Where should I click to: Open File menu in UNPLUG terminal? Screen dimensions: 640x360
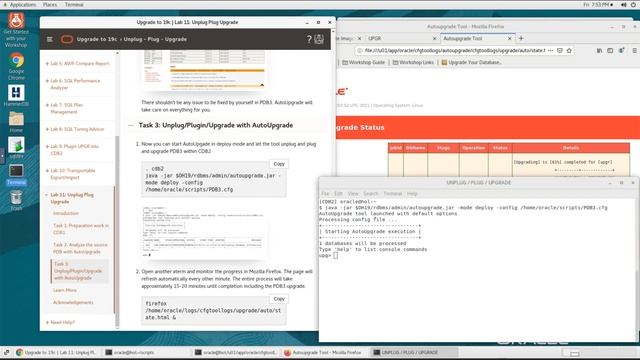325,193
